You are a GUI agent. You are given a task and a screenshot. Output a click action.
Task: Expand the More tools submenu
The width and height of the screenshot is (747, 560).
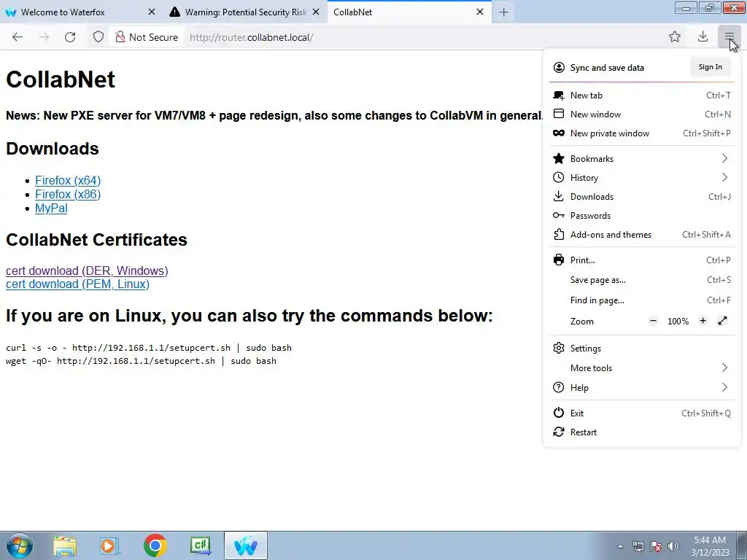(x=642, y=368)
